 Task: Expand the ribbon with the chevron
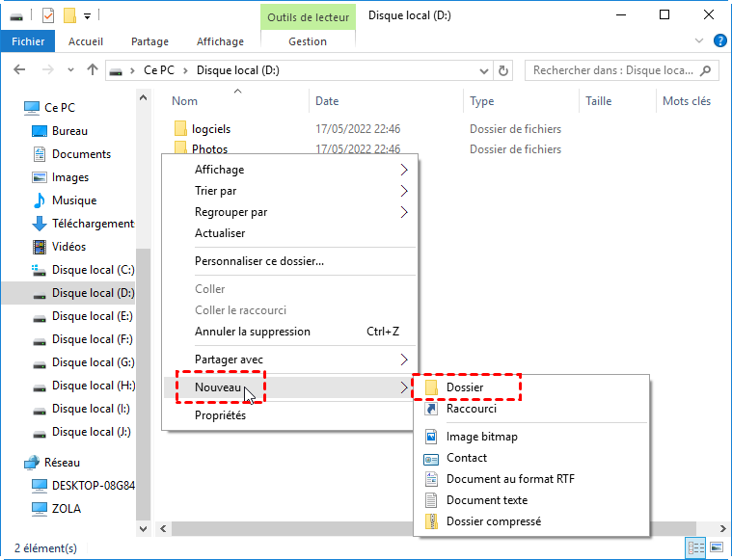tap(701, 41)
